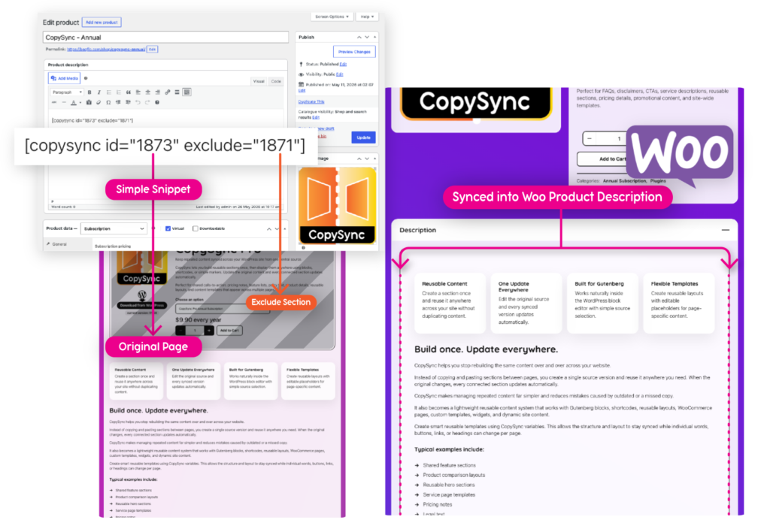This screenshot has width=770, height=532.
Task: Open the Screen Options panel
Action: pos(332,17)
